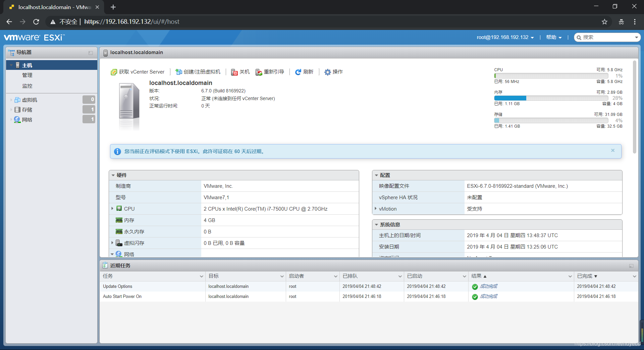Reload the browser page
The height and width of the screenshot is (350, 644).
tap(36, 22)
